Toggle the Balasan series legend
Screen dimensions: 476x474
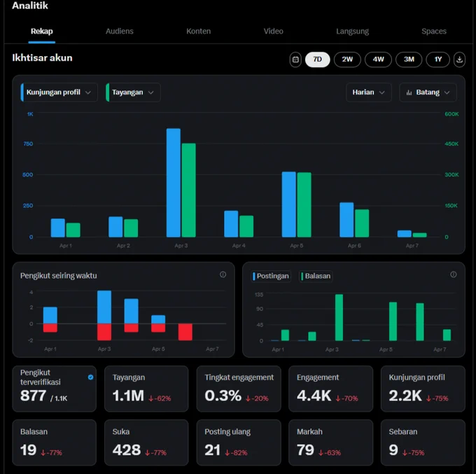(316, 276)
